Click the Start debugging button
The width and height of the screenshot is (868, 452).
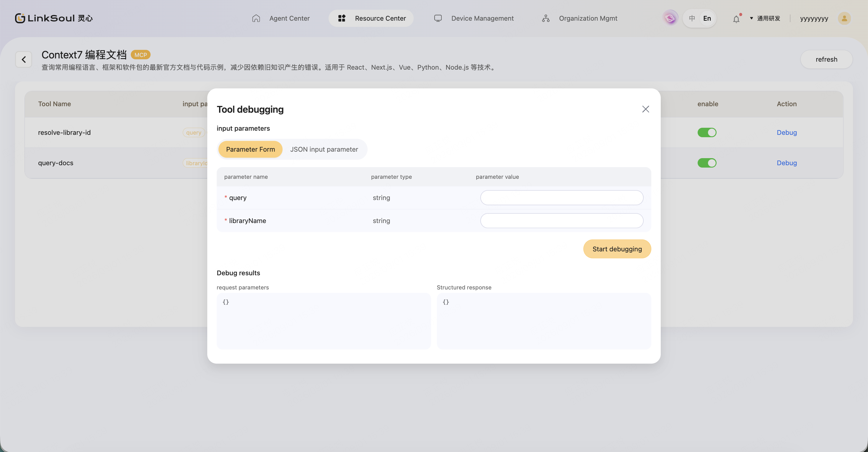click(617, 249)
